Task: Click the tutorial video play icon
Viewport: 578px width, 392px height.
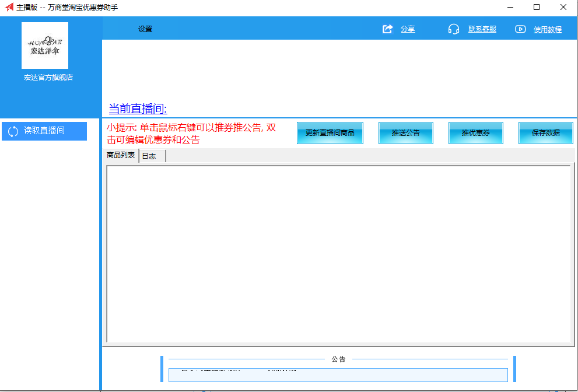Action: pos(520,29)
